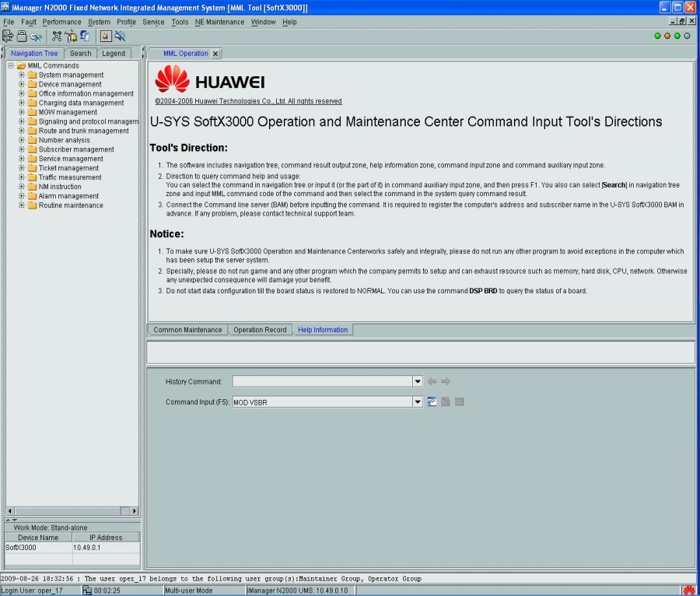Expand the MGW management node
Viewport: 700px width, 596px height.
[22, 112]
